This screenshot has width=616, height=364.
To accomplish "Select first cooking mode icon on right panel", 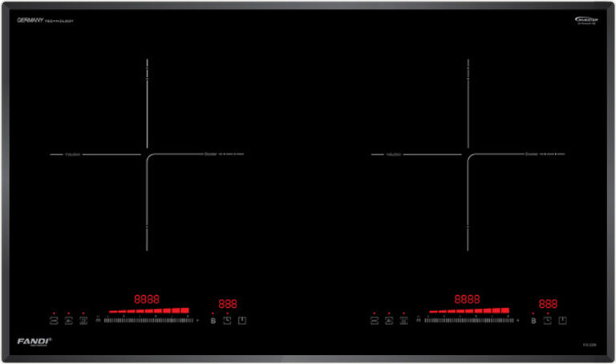I will [374, 321].
